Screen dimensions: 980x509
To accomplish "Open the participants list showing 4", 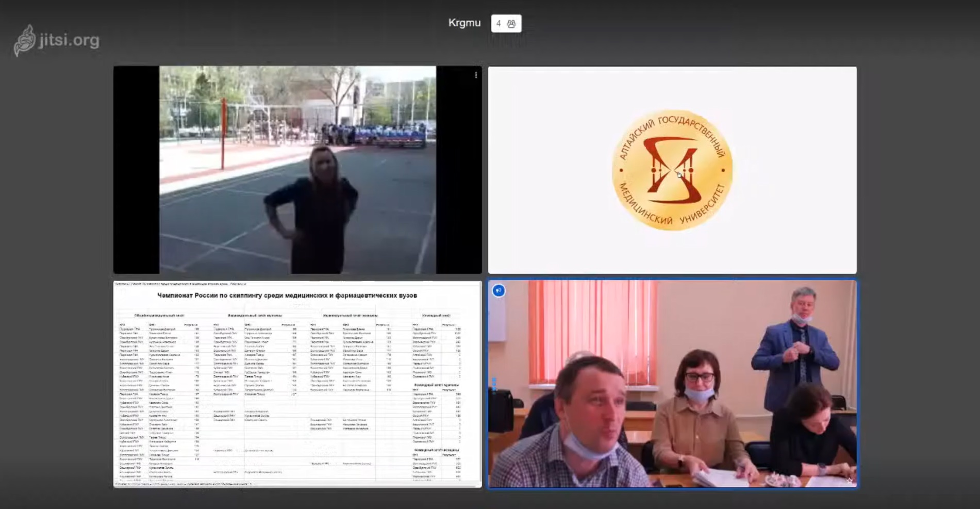I will tap(506, 24).
